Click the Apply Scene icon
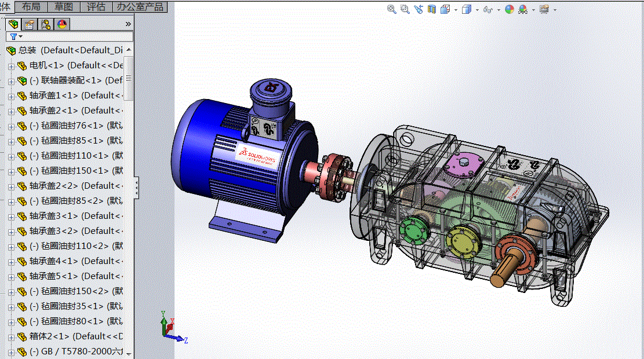This screenshot has width=644, height=359. [523, 9]
